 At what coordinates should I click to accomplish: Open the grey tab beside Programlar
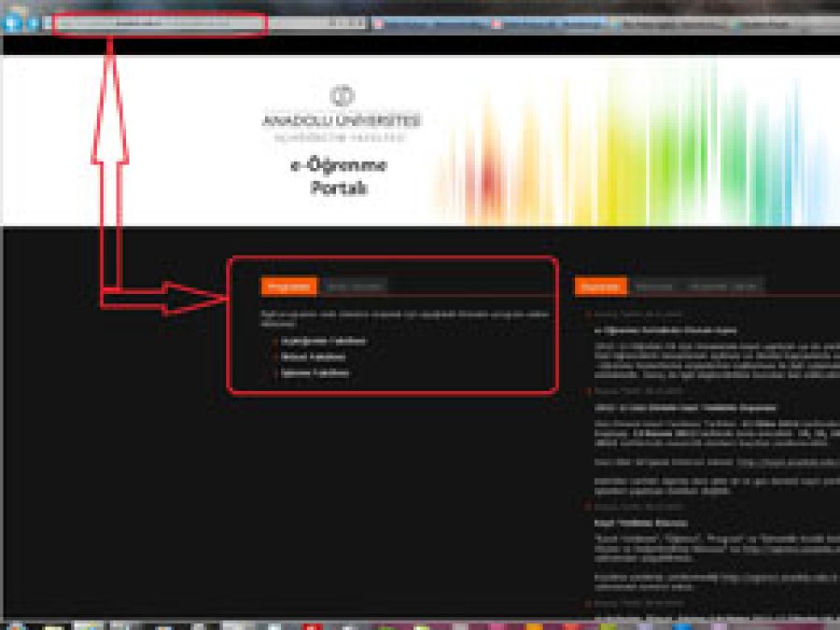(355, 287)
